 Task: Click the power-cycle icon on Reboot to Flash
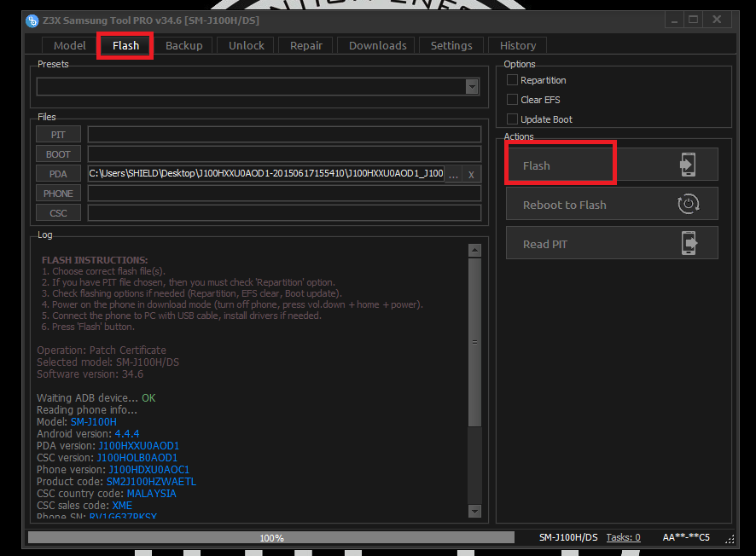pyautogui.click(x=688, y=205)
